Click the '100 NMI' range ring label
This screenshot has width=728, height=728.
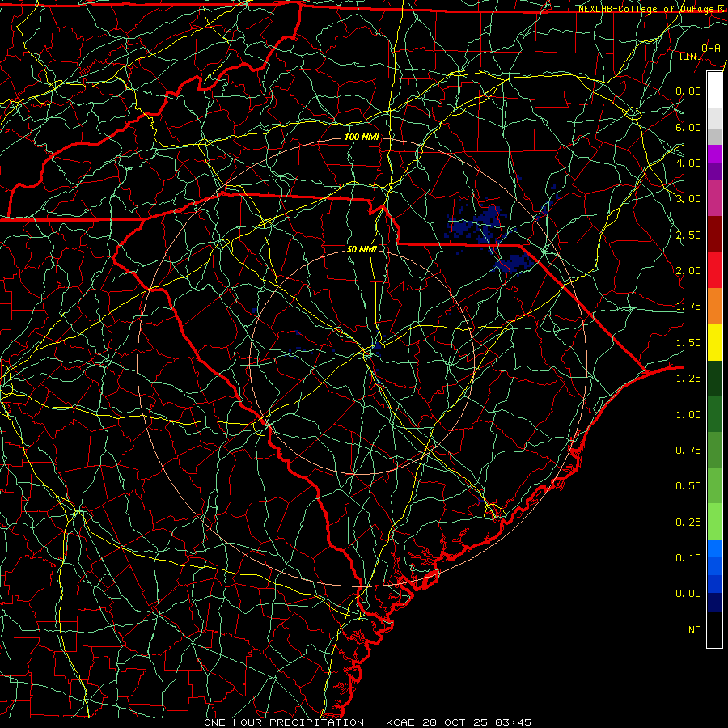pyautogui.click(x=362, y=137)
